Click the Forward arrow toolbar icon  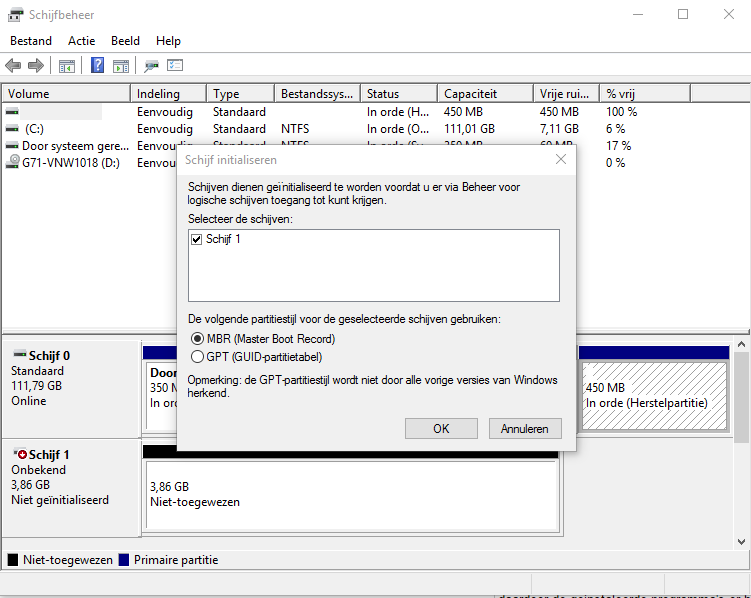36,65
